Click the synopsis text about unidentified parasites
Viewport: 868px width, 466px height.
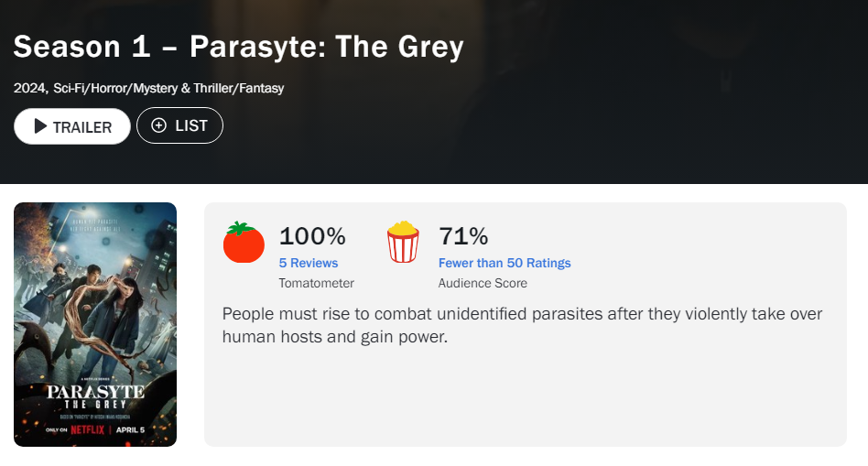tap(523, 326)
